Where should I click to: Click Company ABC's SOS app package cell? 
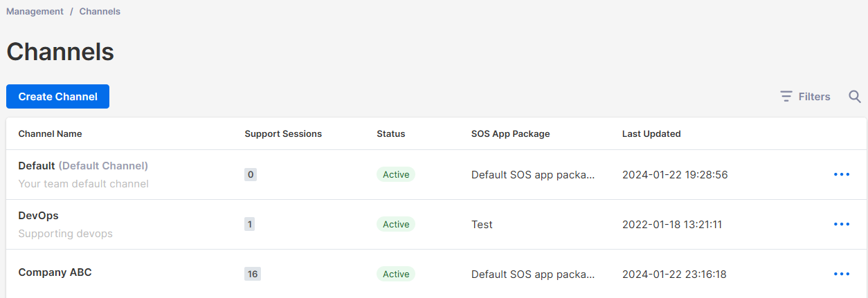(533, 274)
